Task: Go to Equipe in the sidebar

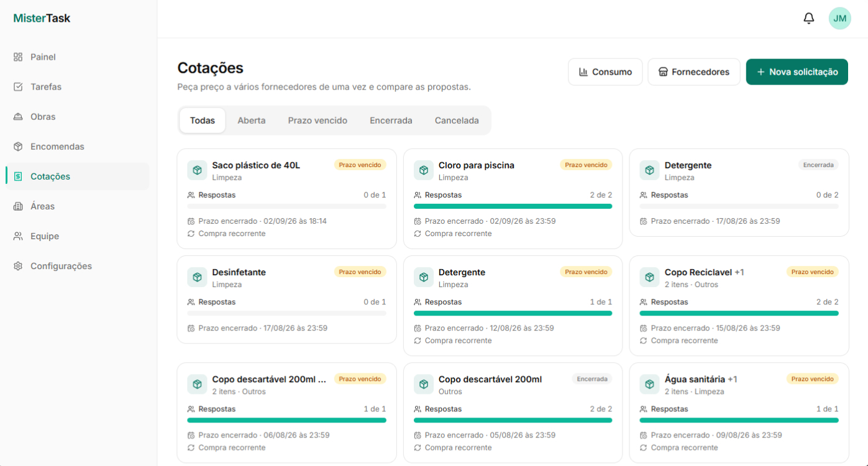Action: (x=78, y=236)
